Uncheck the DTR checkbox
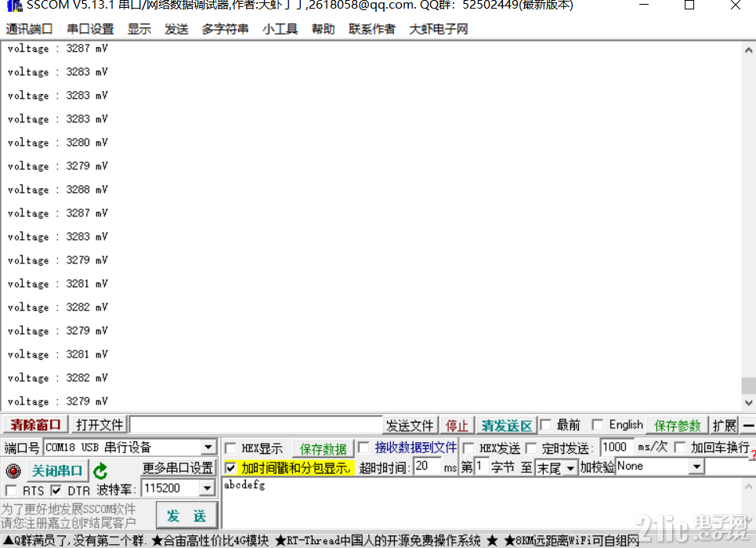This screenshot has width=756, height=548. [x=56, y=491]
